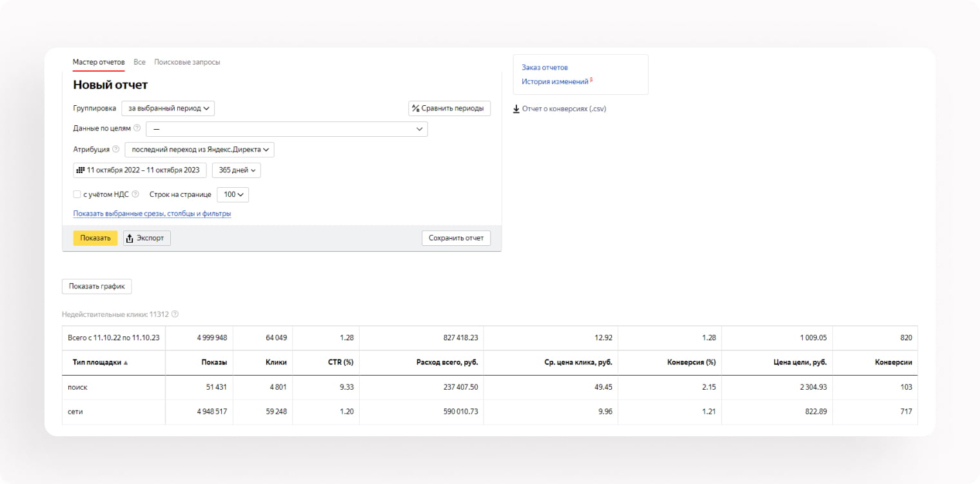Change Строк на странице value dropdown
980x484 pixels.
point(232,194)
